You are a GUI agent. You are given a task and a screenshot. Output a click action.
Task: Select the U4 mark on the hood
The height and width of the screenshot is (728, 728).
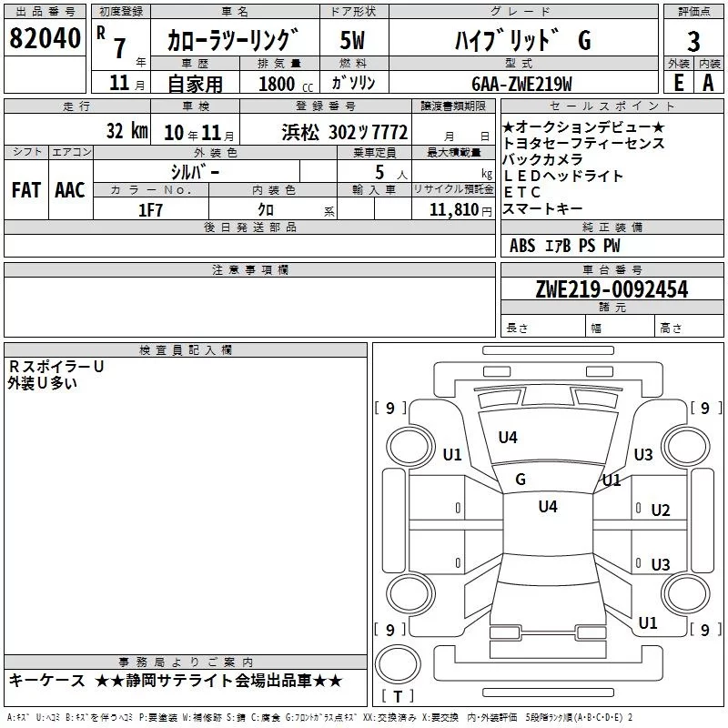click(x=508, y=438)
